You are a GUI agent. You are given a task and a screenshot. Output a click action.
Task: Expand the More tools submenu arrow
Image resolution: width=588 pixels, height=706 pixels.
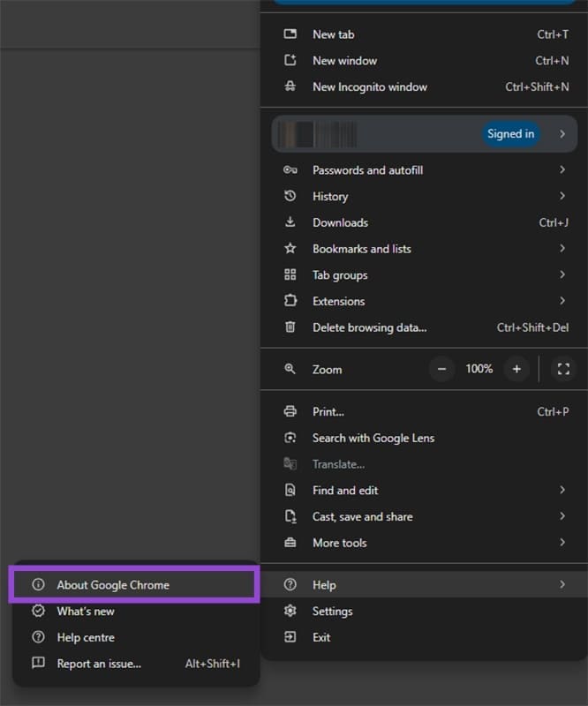coord(564,543)
